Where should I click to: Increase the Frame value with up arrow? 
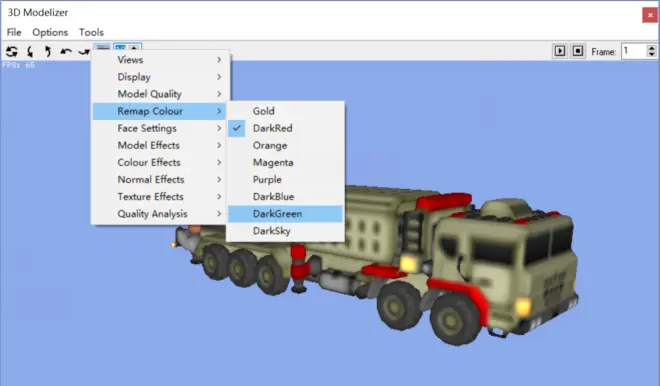[652, 48]
